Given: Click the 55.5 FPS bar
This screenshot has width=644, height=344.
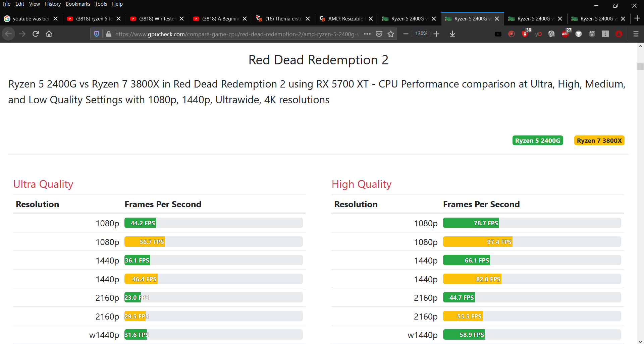Looking at the screenshot, I should click(463, 316).
